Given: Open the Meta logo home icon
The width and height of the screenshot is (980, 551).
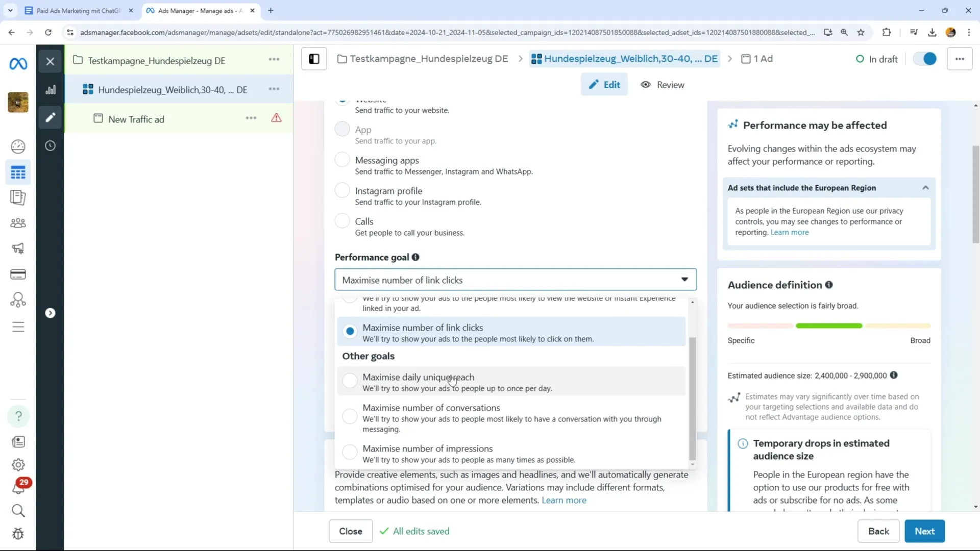Looking at the screenshot, I should point(18,64).
